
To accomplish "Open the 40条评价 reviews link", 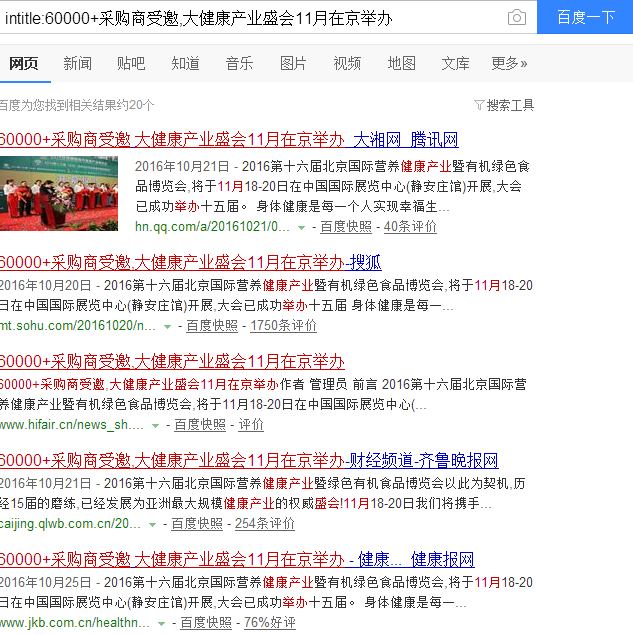I will [x=410, y=227].
